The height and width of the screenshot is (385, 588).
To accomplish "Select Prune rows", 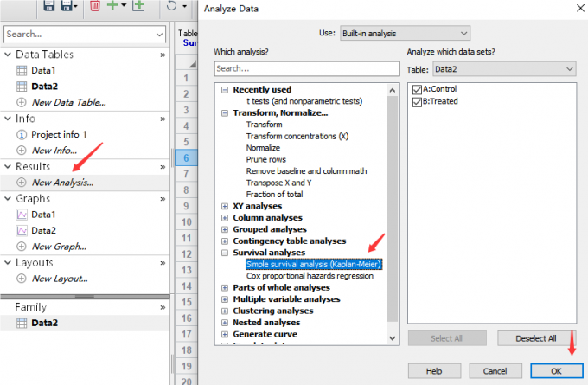I will 265,159.
